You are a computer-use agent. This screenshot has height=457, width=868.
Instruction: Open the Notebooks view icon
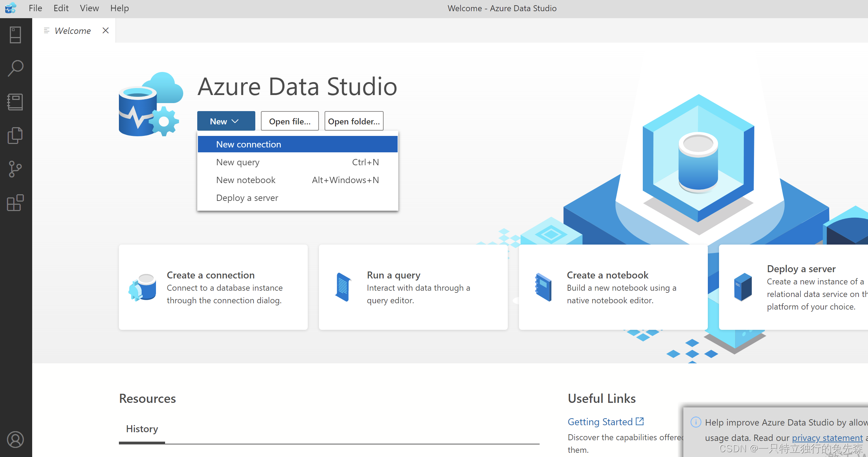15,102
